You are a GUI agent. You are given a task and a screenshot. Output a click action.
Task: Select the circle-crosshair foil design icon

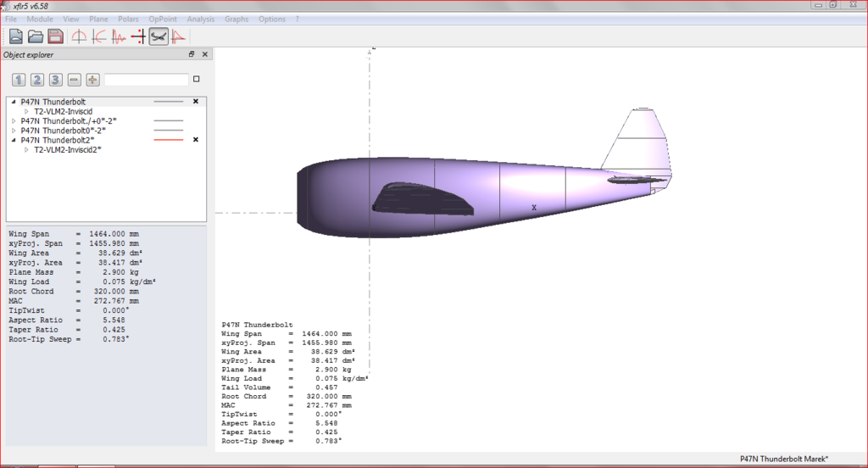[79, 36]
